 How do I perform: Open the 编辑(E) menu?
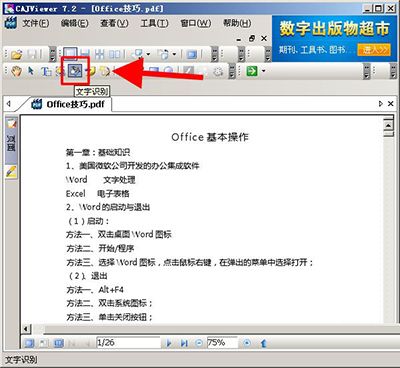tap(75, 23)
